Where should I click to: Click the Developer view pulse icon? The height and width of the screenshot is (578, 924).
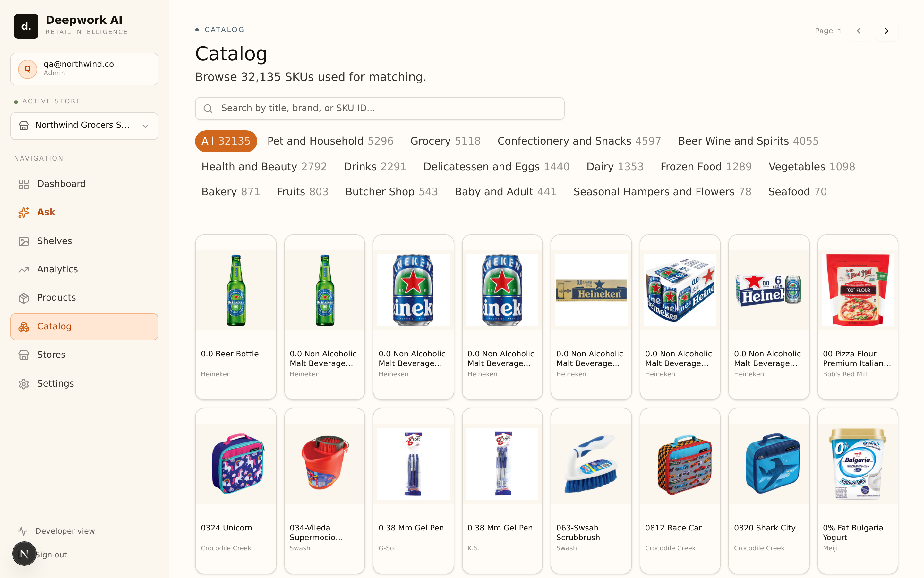pyautogui.click(x=22, y=531)
